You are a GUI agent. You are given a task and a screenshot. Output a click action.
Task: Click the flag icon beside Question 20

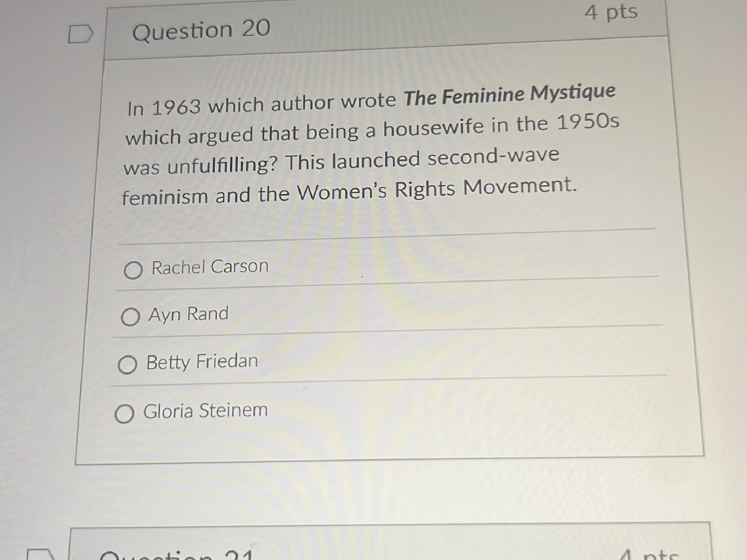[81, 32]
